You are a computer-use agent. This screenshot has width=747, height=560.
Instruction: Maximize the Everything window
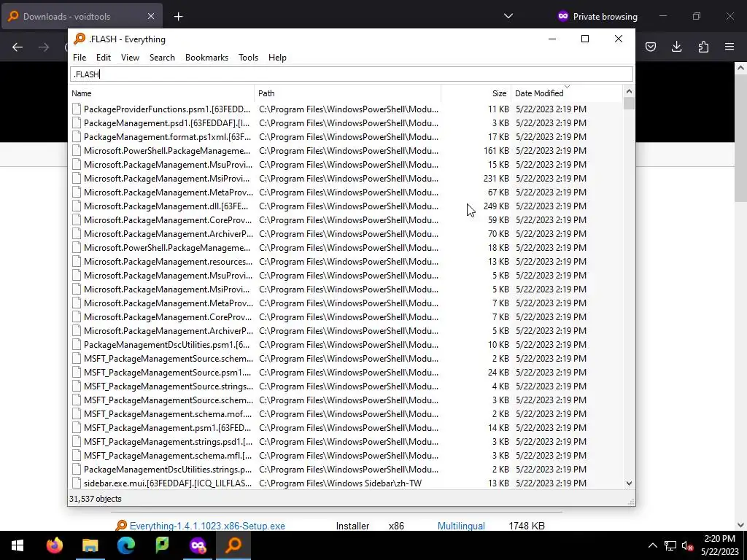point(585,39)
